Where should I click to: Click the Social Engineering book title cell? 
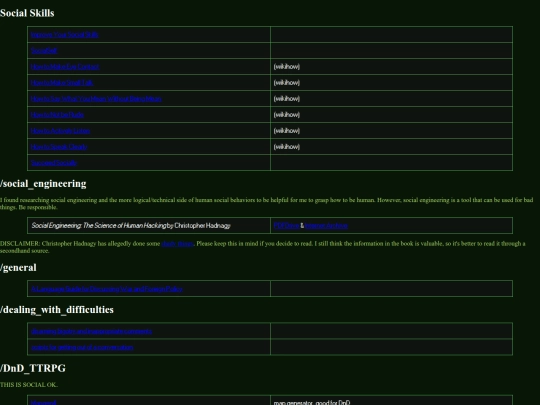point(149,226)
